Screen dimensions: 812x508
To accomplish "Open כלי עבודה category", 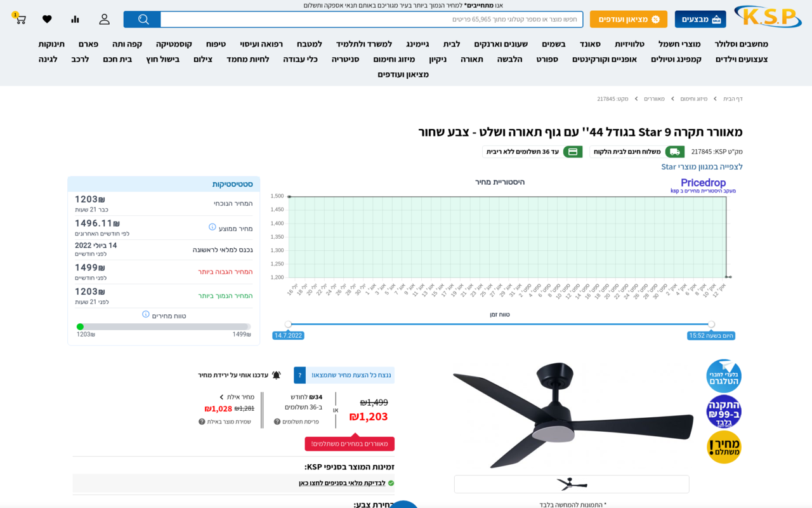I will click(300, 59).
